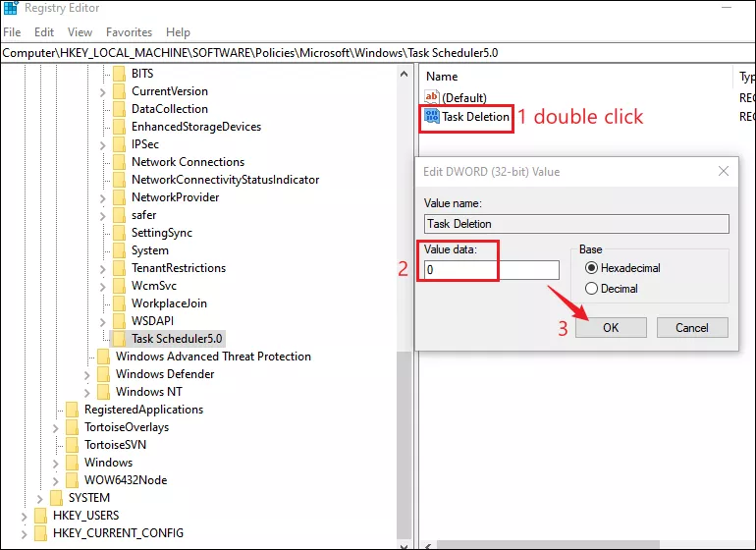Select the Task Deletion DWORD value icon
Viewport: 756px width, 550px height.
point(432,116)
